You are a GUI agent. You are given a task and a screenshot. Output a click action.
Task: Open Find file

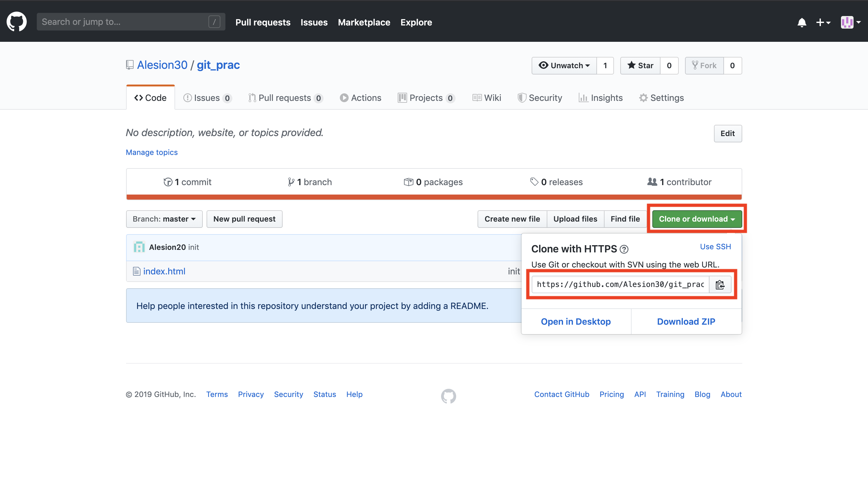pos(625,219)
